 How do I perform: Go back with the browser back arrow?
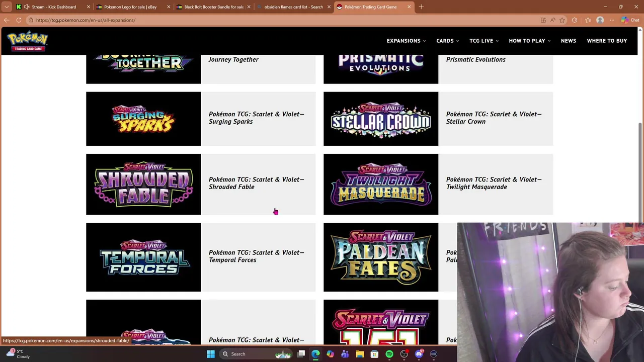point(7,20)
